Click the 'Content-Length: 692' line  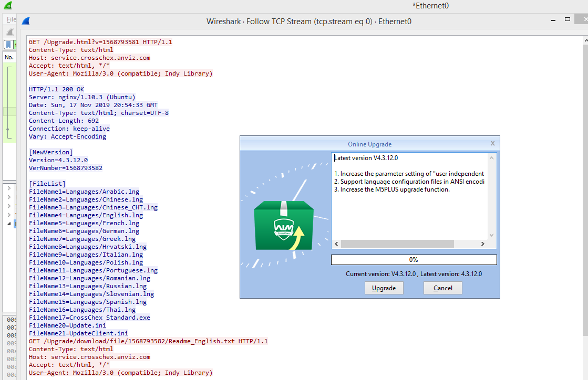[x=64, y=121]
